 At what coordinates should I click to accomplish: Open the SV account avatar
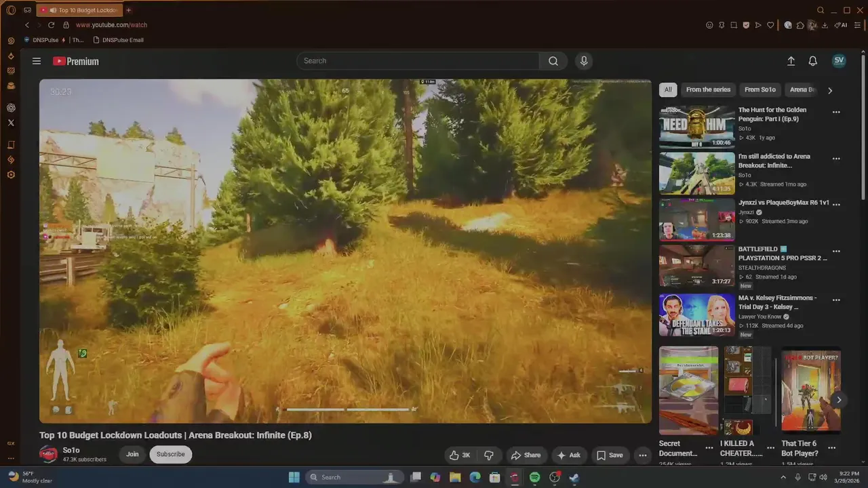(839, 60)
